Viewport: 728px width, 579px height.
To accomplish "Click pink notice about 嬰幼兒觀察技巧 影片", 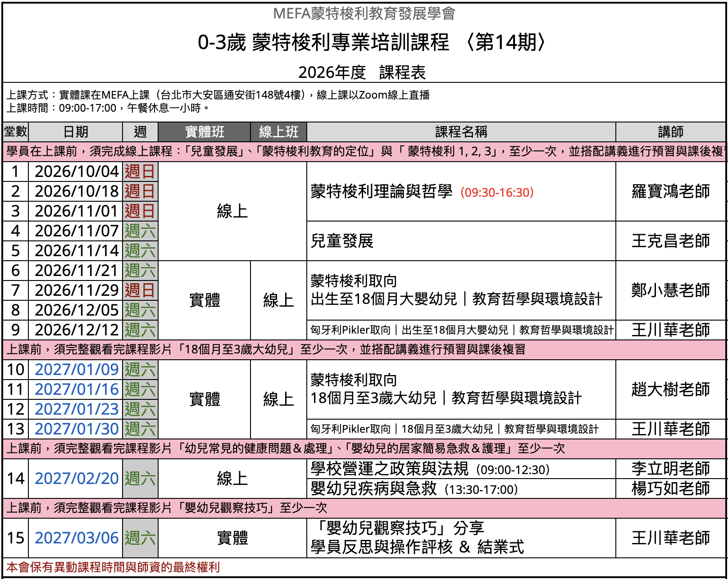I will pos(364,508).
